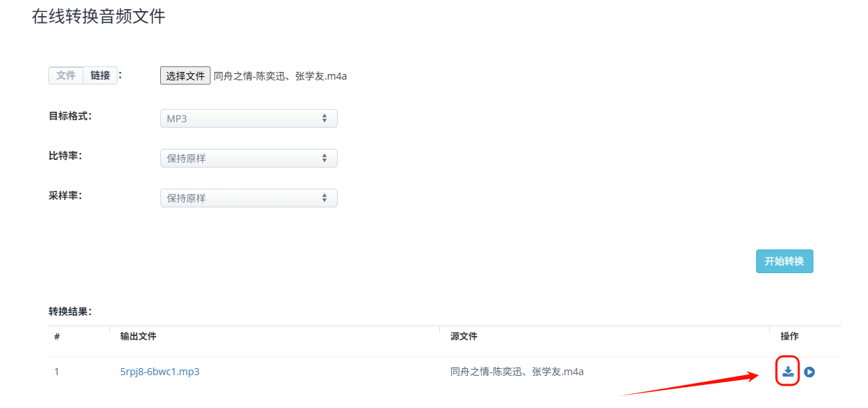Open the 采样率 dropdown
Viewport: 868px width, 408px height.
[249, 198]
